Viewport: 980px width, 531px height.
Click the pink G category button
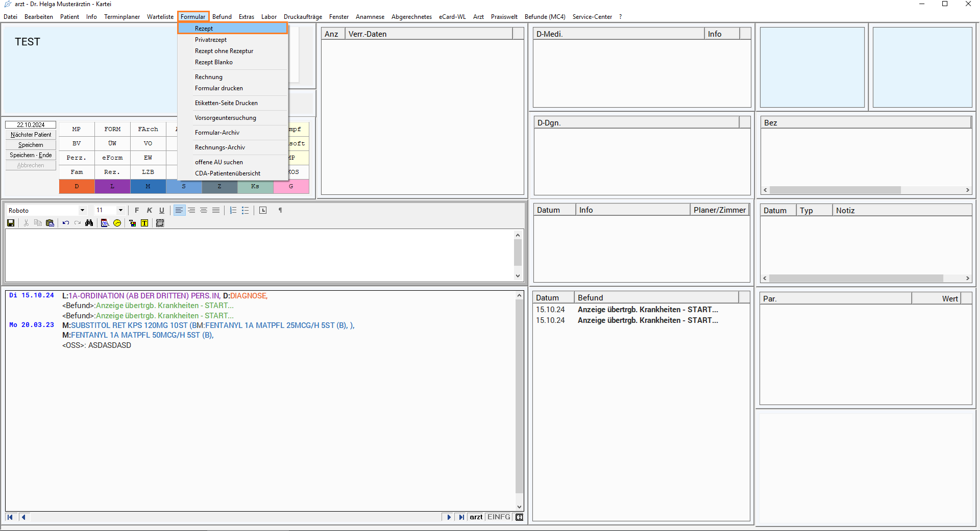point(291,186)
